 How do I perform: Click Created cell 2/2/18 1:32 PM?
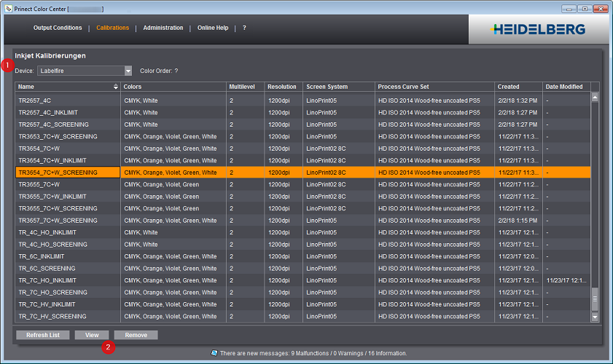518,100
